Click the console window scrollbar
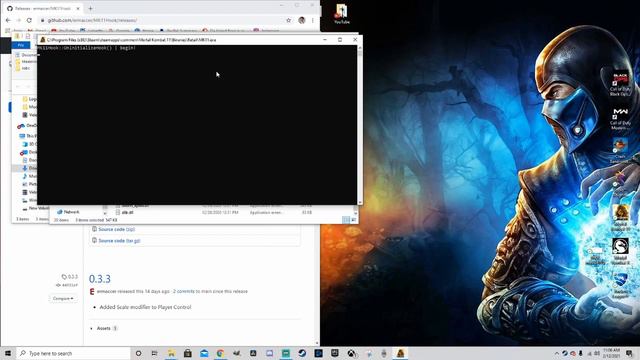The height and width of the screenshot is (360, 640). [x=360, y=125]
